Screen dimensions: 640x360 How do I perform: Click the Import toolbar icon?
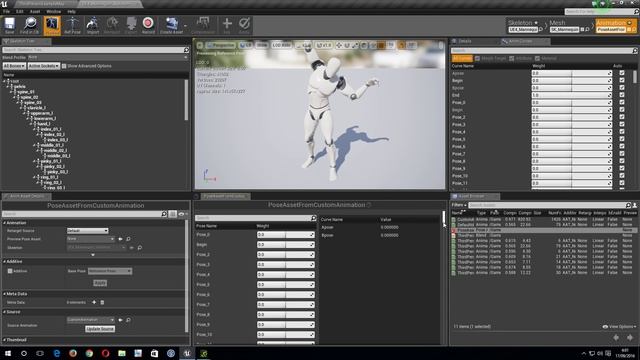coord(93,25)
